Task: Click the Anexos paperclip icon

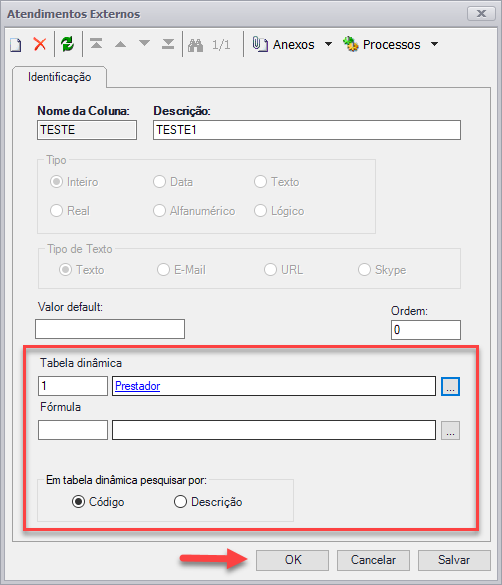Action: pyautogui.click(x=260, y=44)
